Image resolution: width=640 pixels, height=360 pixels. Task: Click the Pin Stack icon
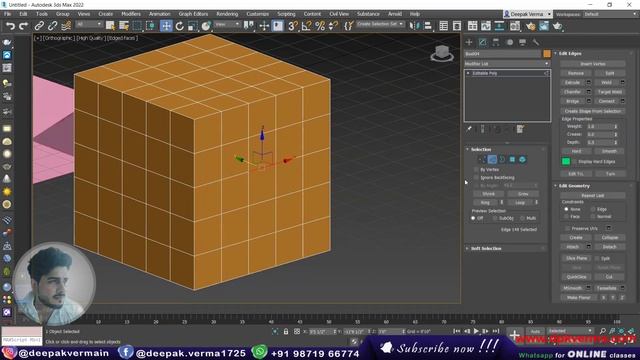[x=469, y=129]
